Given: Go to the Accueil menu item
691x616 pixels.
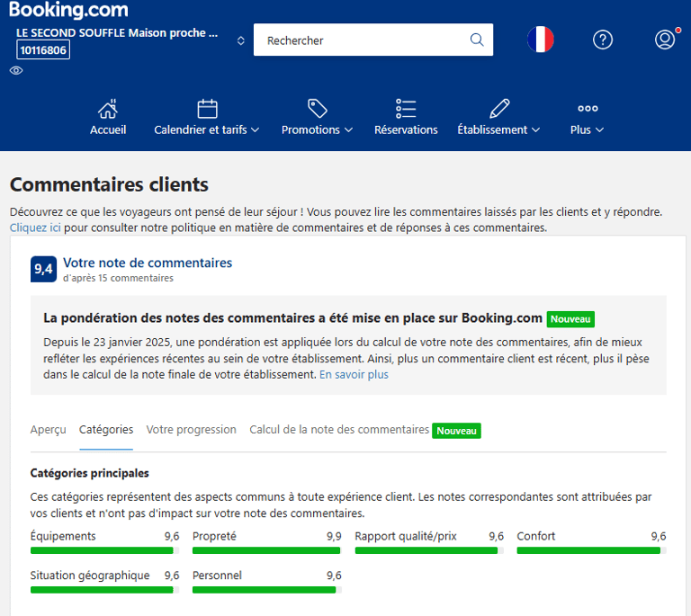Looking at the screenshot, I should tap(108, 129).
